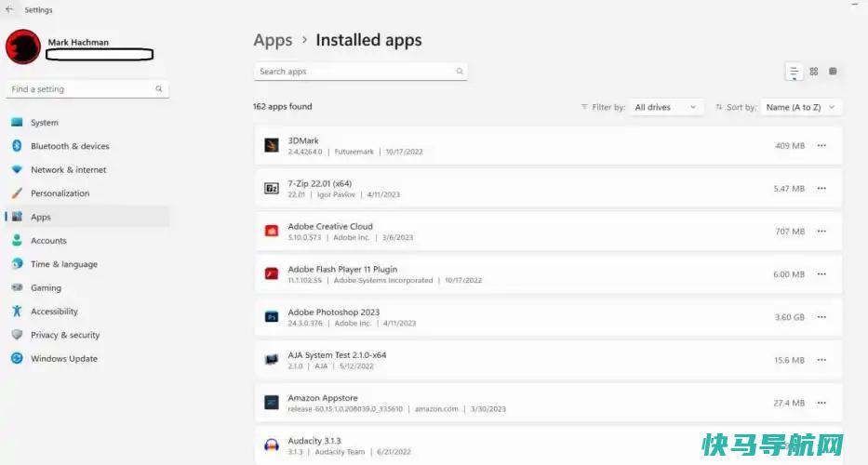Viewport: 868px width, 465px height.
Task: Open System settings
Action: (87, 123)
